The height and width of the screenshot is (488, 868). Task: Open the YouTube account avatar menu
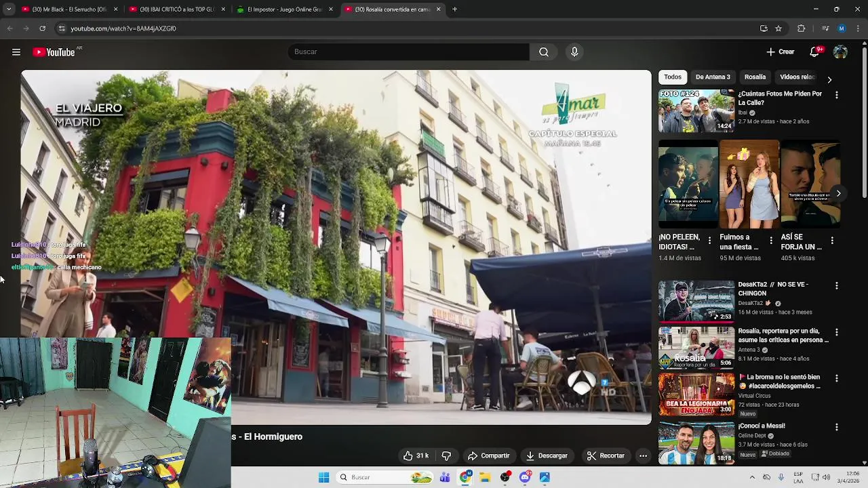click(840, 52)
